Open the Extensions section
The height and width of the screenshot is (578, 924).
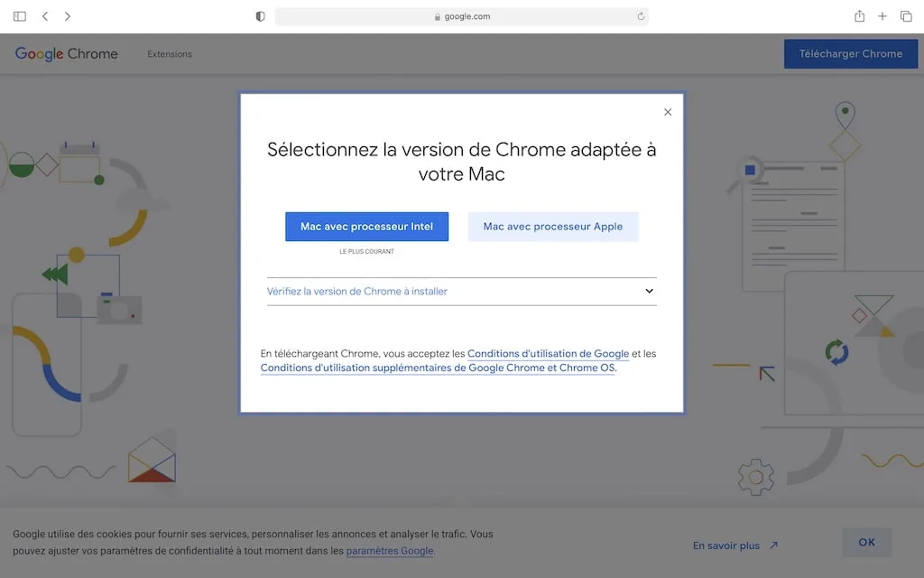point(170,53)
